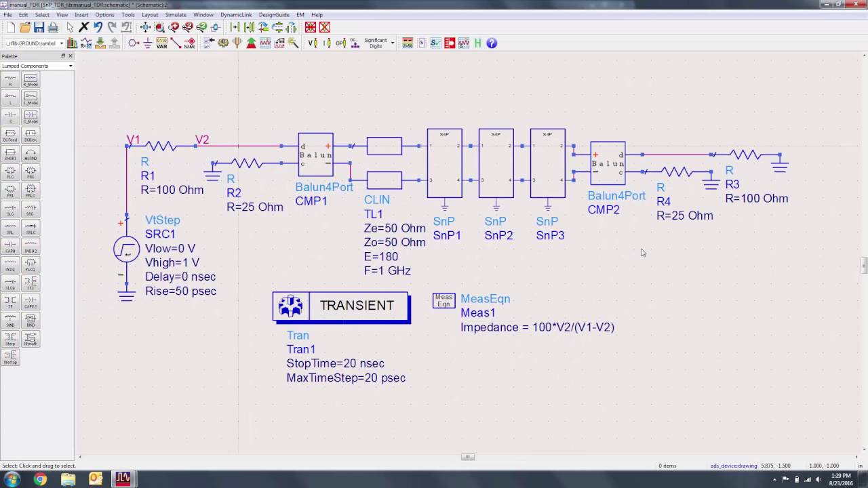
Task: Select the DCBlock palette component
Action: (31, 136)
